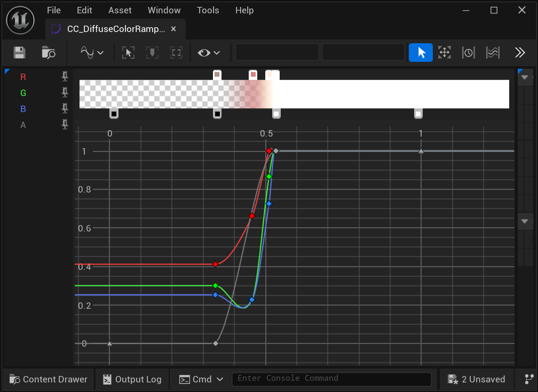Select the lower green key near 0.3

pos(215,286)
